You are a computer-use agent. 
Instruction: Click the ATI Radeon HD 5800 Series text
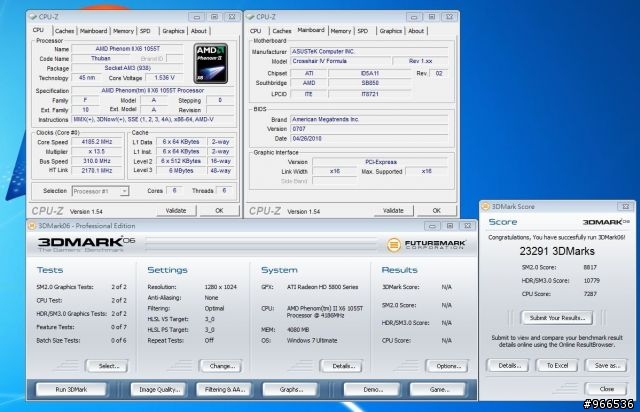(322, 287)
